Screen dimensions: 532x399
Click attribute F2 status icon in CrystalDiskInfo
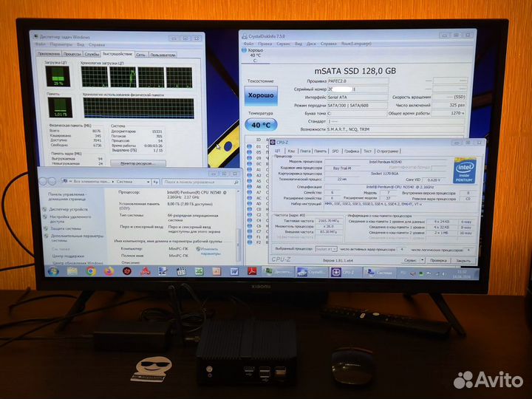(x=250, y=242)
